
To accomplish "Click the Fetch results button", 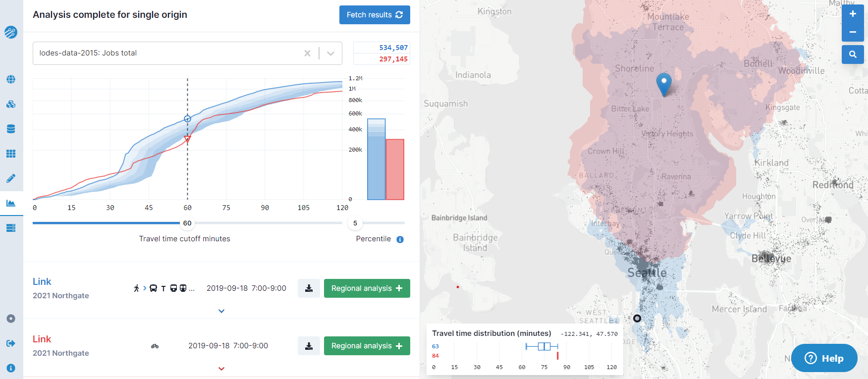I will coord(375,15).
